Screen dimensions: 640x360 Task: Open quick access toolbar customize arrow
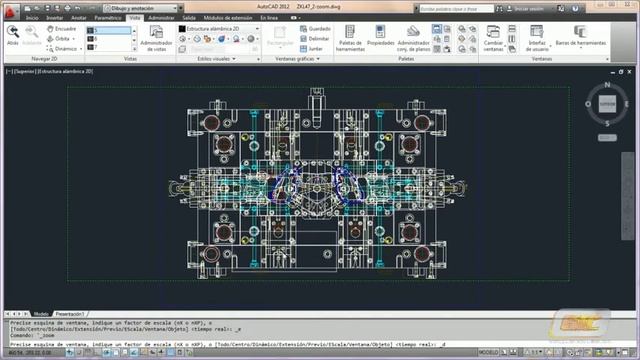181,8
